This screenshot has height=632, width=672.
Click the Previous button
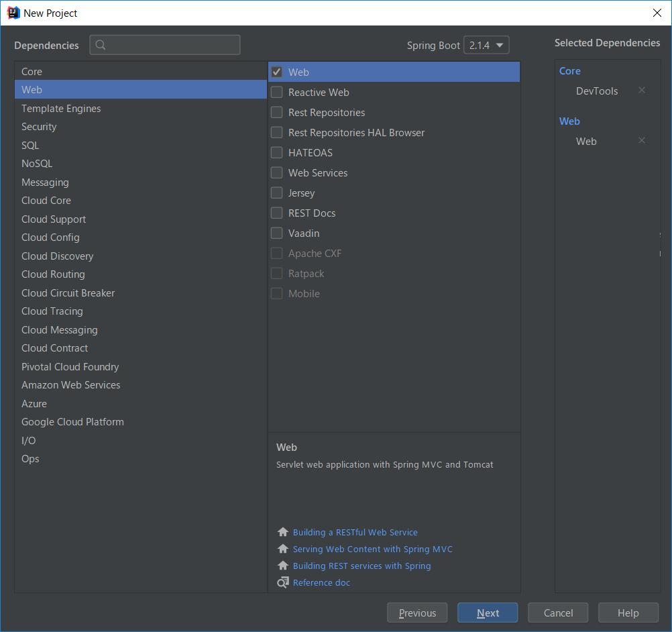(x=417, y=613)
